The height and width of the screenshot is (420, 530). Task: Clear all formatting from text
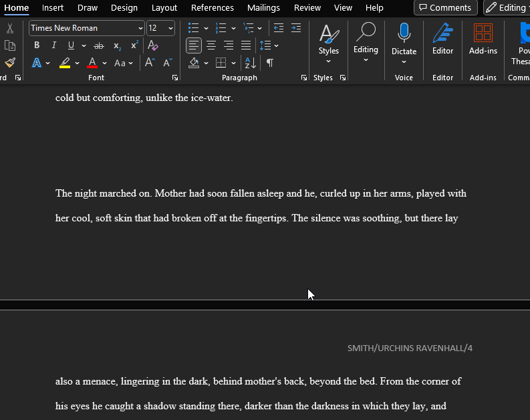point(153,45)
